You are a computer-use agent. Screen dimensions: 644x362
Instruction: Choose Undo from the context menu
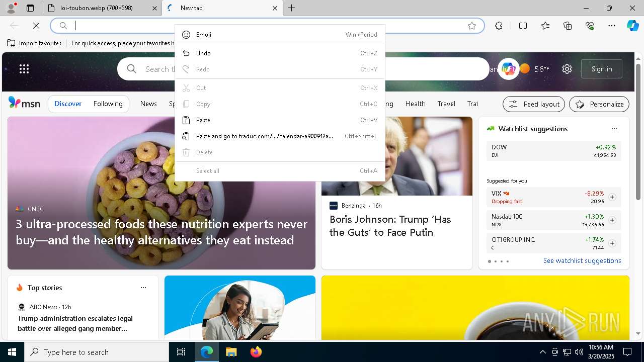click(x=280, y=53)
